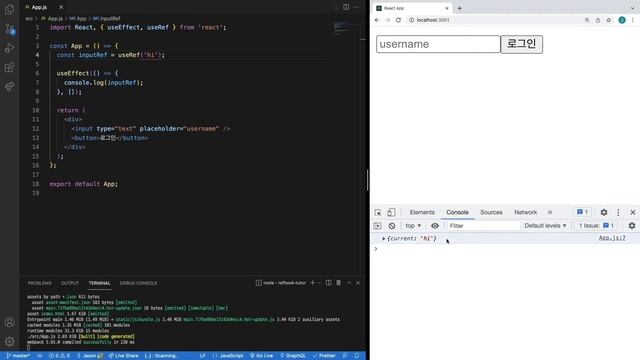This screenshot has width=640, height=360.
Task: Bookmark this page with star icon
Action: tap(609, 20)
